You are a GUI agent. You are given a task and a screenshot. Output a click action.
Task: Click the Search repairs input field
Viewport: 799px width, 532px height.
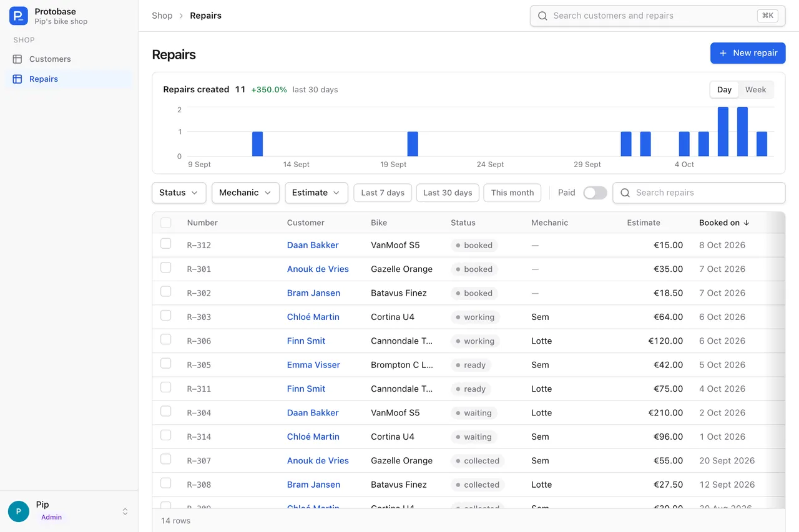coord(699,193)
